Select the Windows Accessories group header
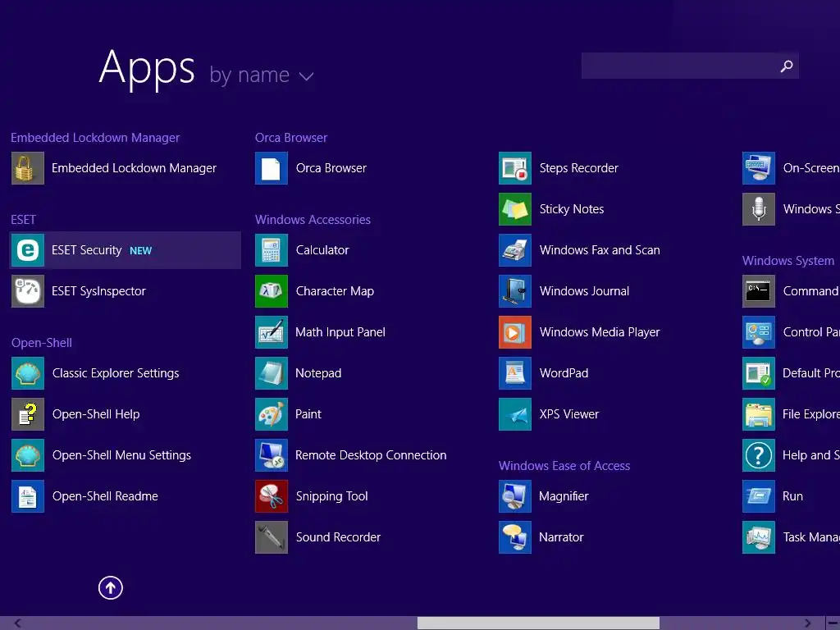This screenshot has height=630, width=840. click(x=313, y=220)
